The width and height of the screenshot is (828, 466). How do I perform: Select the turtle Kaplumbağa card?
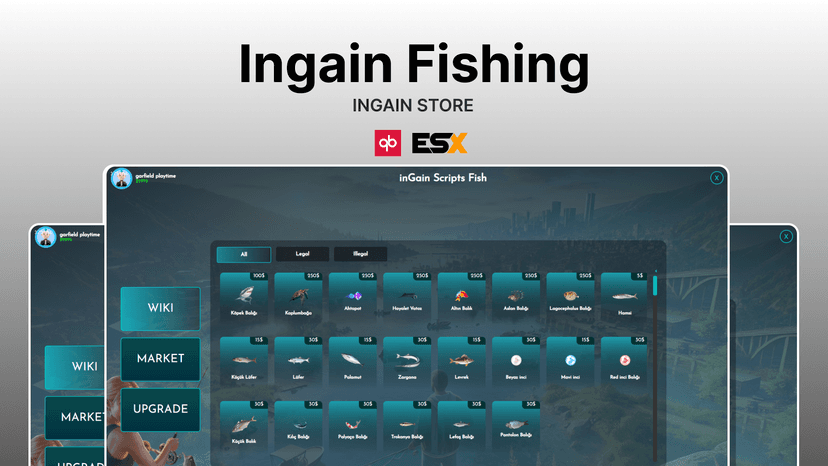pyautogui.click(x=298, y=296)
